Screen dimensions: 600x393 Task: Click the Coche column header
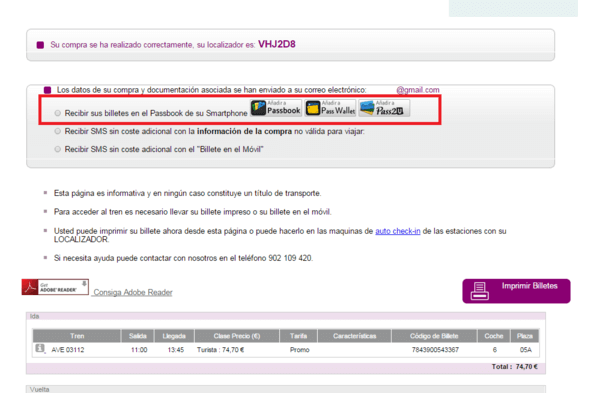[494, 336]
